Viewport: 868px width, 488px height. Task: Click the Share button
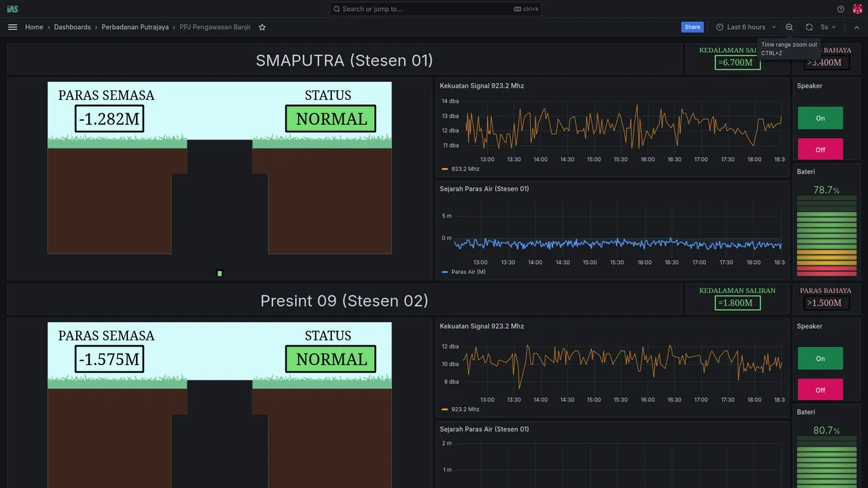tap(692, 27)
